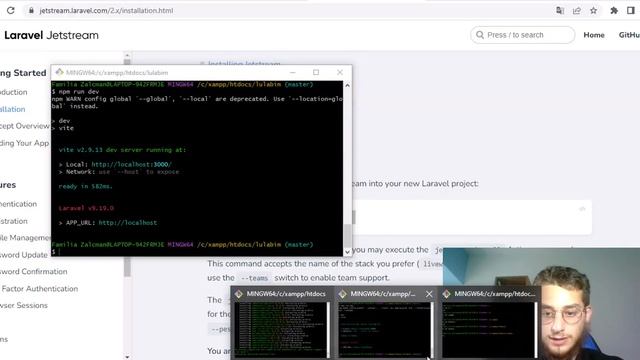Go to Laravel Jetstream logo home
Viewport: 640px width, 360px height.
(51, 35)
